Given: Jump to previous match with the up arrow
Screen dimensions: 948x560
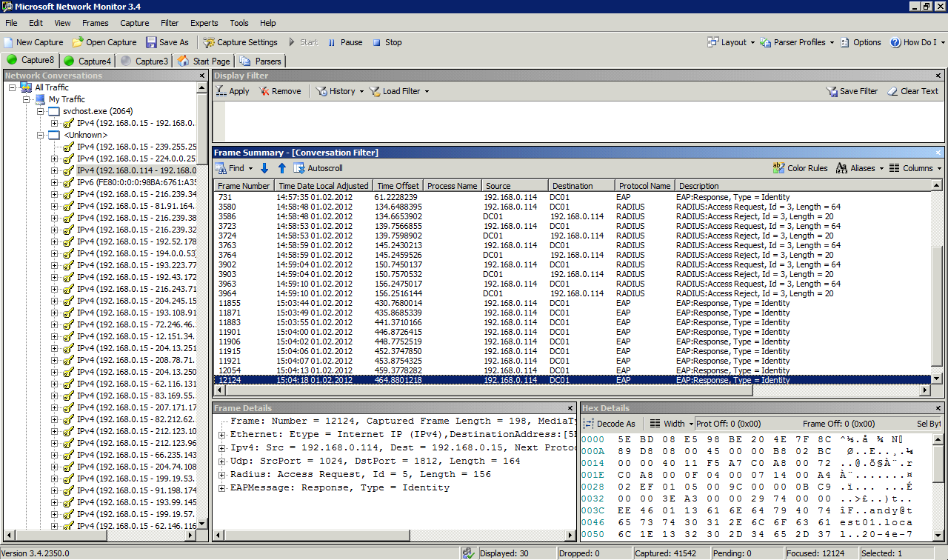Looking at the screenshot, I should coord(281,168).
